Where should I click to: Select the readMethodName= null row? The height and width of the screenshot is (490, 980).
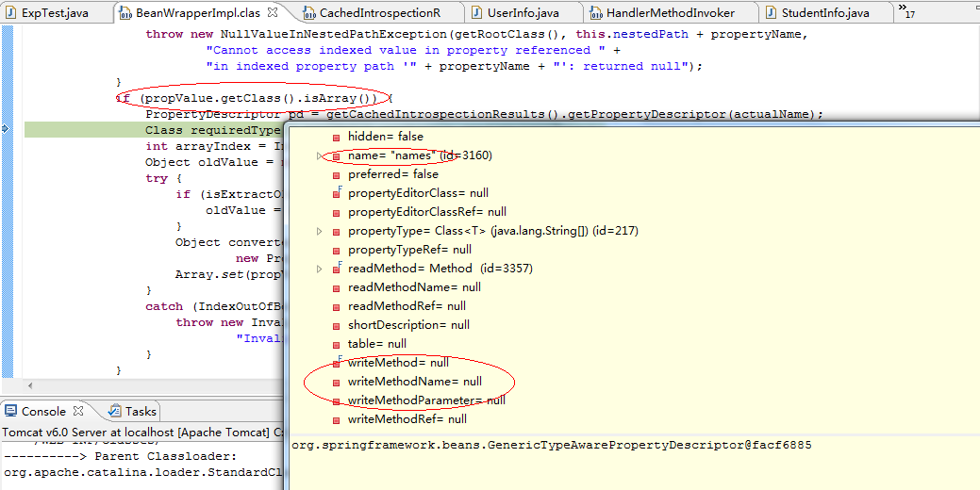(x=414, y=287)
